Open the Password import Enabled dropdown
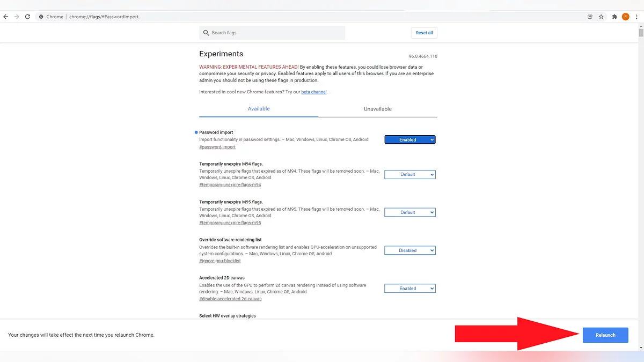The height and width of the screenshot is (362, 644). click(410, 139)
